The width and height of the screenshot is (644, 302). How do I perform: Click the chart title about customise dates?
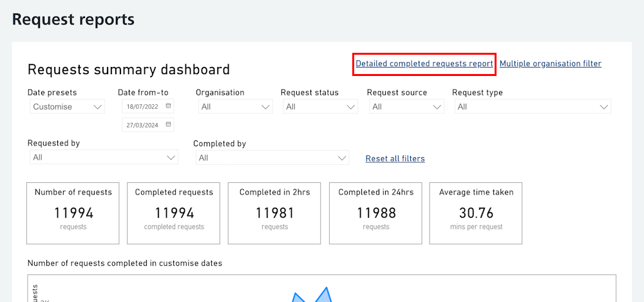pos(125,263)
